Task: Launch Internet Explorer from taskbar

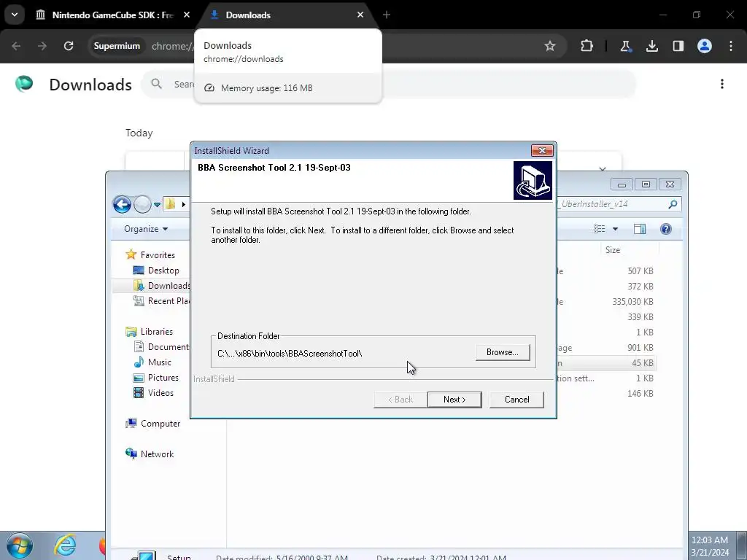Action: tap(65, 545)
